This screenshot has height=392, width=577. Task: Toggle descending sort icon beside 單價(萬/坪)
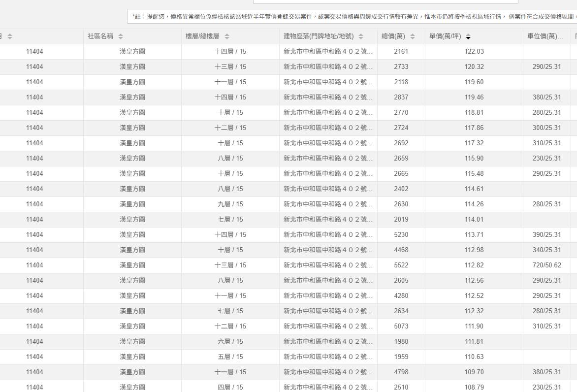[468, 36]
